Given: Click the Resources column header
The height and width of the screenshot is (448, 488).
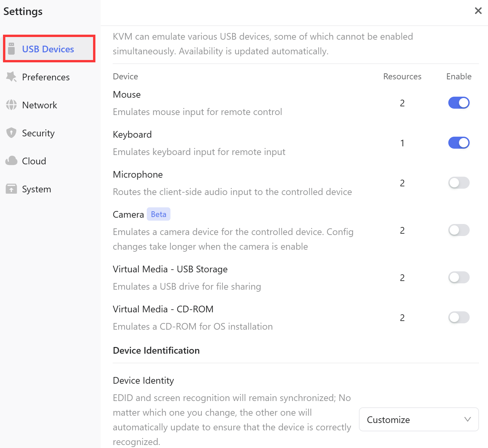Looking at the screenshot, I should 402,76.
